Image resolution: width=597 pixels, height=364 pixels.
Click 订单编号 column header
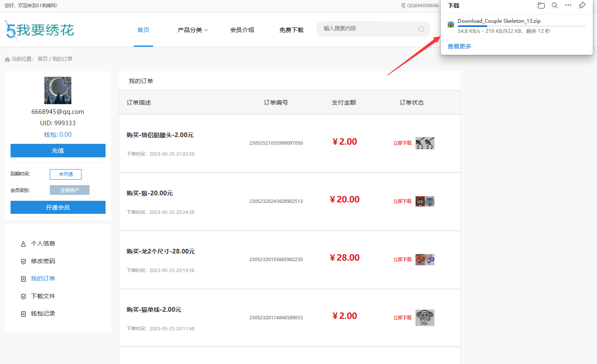(x=276, y=102)
